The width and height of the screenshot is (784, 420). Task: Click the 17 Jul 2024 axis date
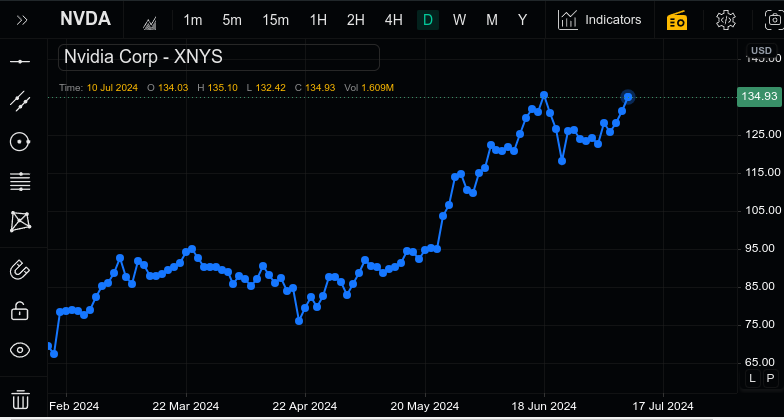(664, 405)
